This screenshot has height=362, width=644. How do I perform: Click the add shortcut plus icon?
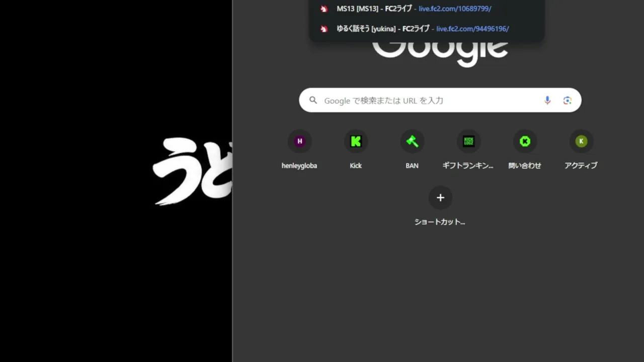point(440,198)
